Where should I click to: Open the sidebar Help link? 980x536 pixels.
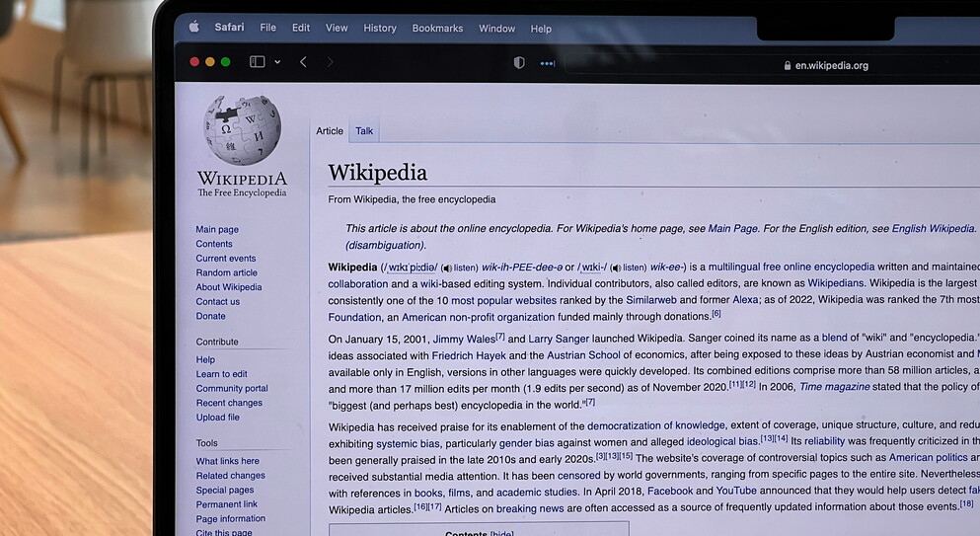205,359
